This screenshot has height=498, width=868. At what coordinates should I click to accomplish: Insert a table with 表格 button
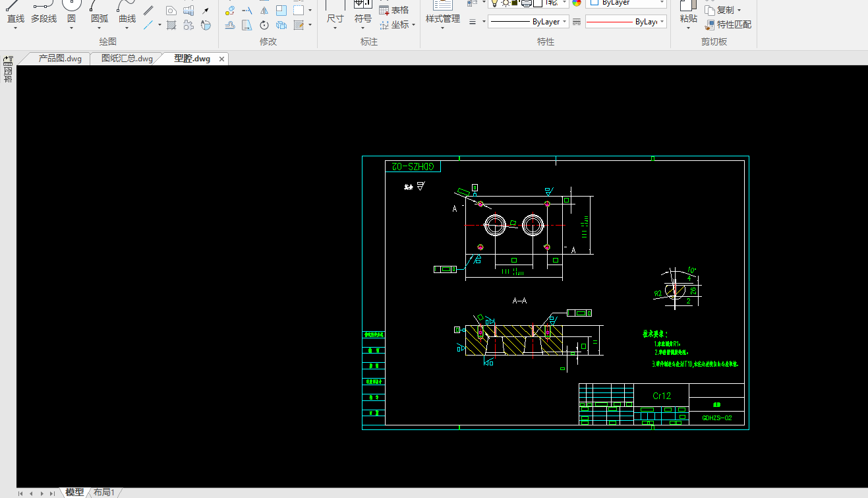coord(394,10)
